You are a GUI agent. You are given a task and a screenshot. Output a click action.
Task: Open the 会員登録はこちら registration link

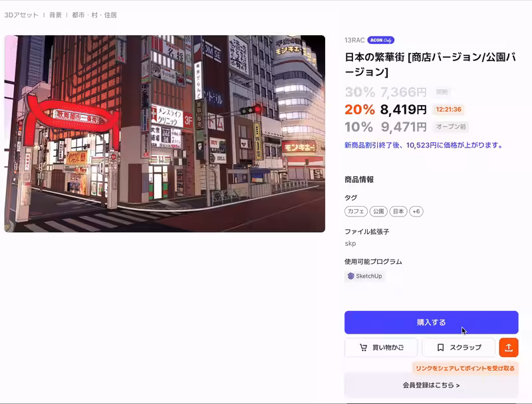pos(430,384)
